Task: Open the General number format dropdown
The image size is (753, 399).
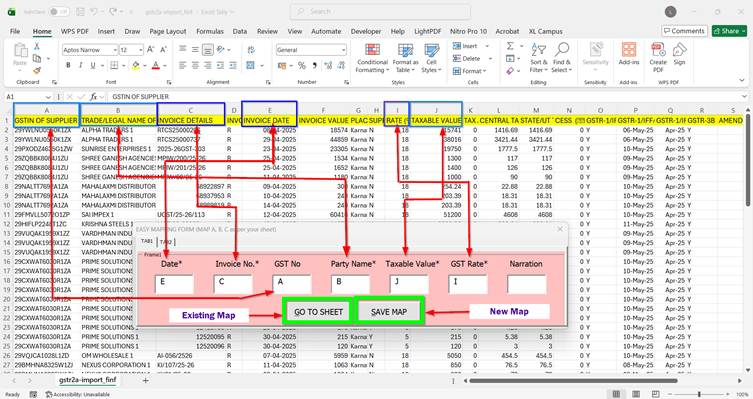Action: 343,50
